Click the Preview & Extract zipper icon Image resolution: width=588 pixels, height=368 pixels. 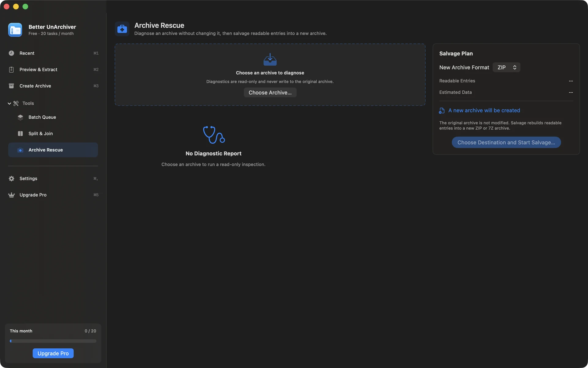(x=11, y=70)
